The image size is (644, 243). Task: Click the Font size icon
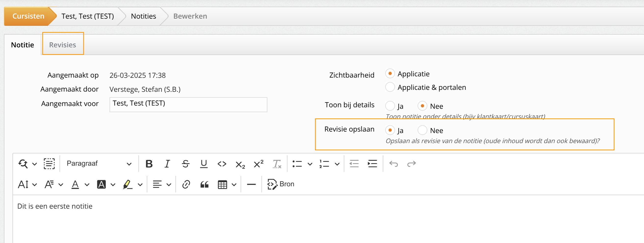(23, 185)
